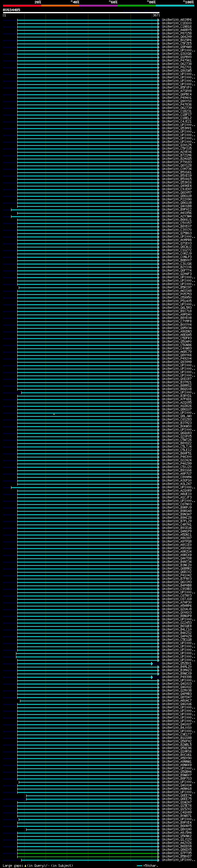Select hit label UniRef100_B9RPJ9

point(177,507)
